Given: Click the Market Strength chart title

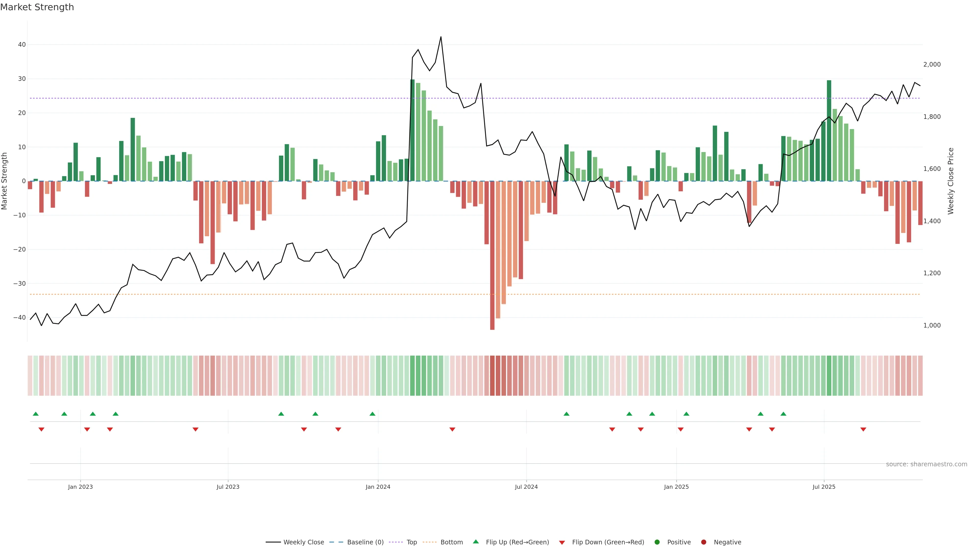Looking at the screenshot, I should coord(37,7).
